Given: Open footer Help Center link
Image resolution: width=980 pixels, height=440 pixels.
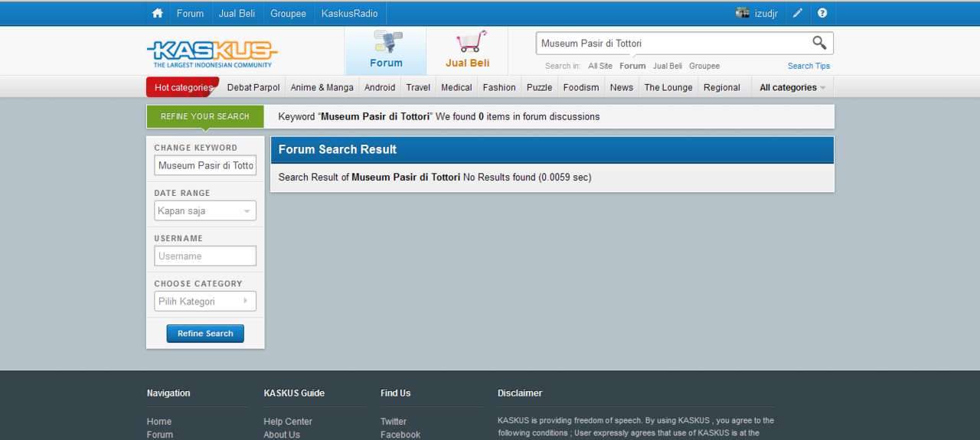Looking at the screenshot, I should click(288, 422).
